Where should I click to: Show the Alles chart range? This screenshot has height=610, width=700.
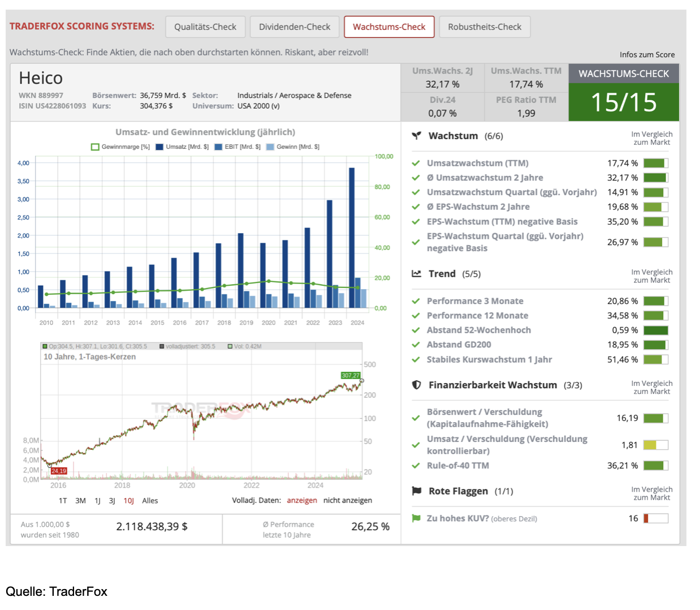(x=150, y=501)
